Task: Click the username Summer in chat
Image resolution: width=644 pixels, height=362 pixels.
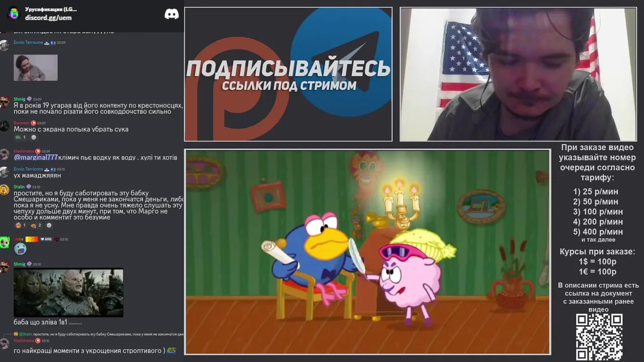Action: tap(22, 123)
